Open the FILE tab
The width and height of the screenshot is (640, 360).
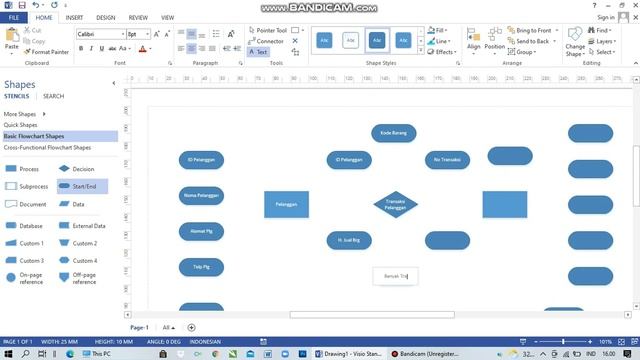(x=14, y=18)
